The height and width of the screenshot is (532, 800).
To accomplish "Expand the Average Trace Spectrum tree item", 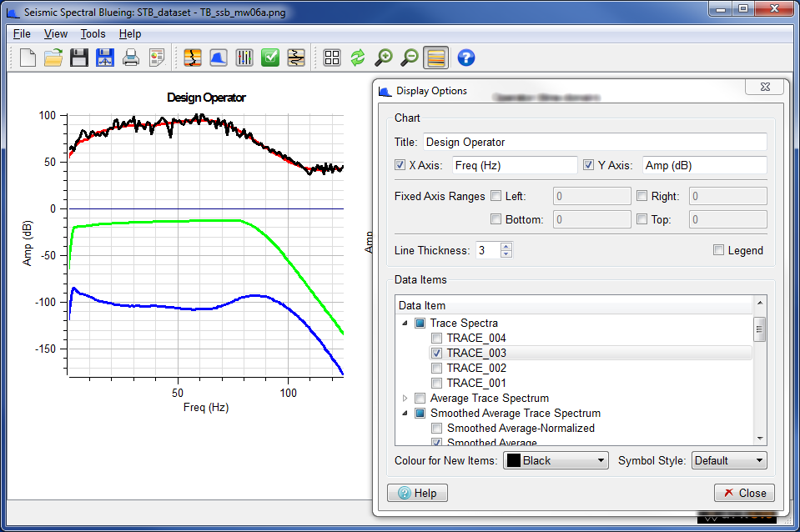I will pyautogui.click(x=405, y=398).
